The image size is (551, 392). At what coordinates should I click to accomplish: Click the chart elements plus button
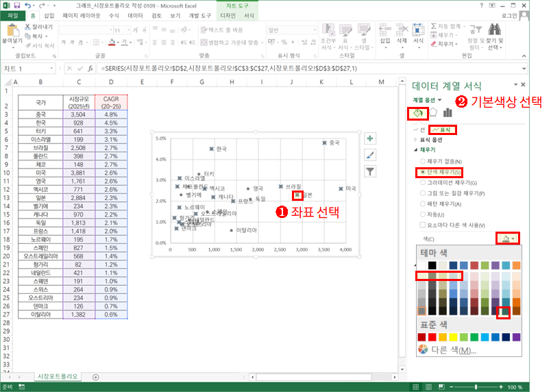pos(369,138)
